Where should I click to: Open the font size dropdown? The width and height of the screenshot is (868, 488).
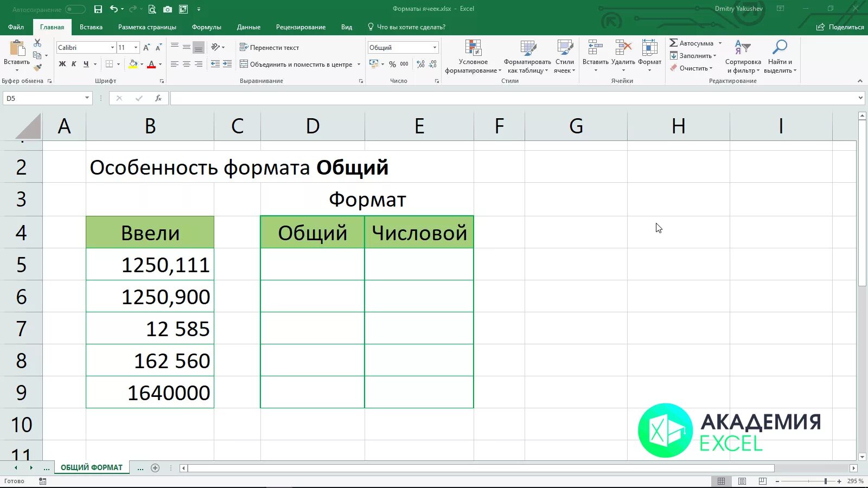(x=136, y=48)
